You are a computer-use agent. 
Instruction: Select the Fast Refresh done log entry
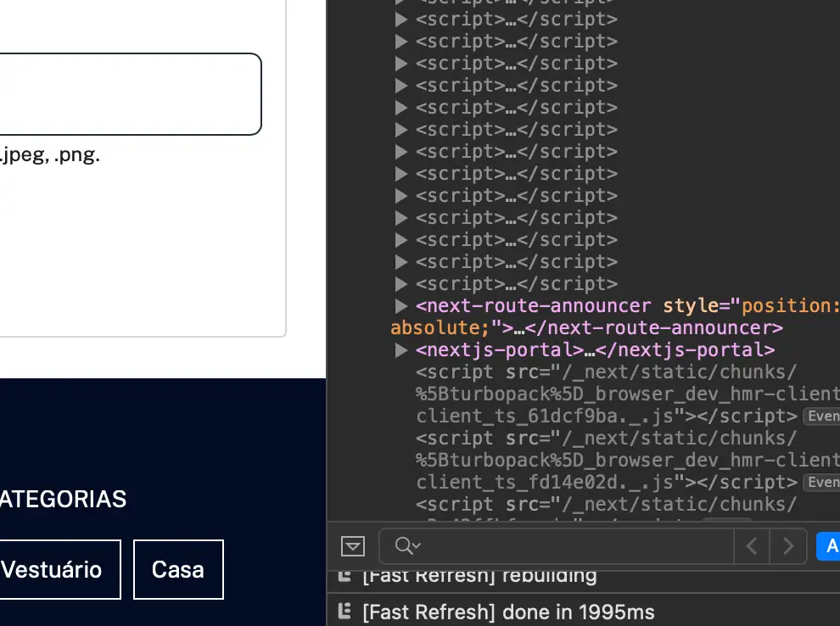[508, 611]
